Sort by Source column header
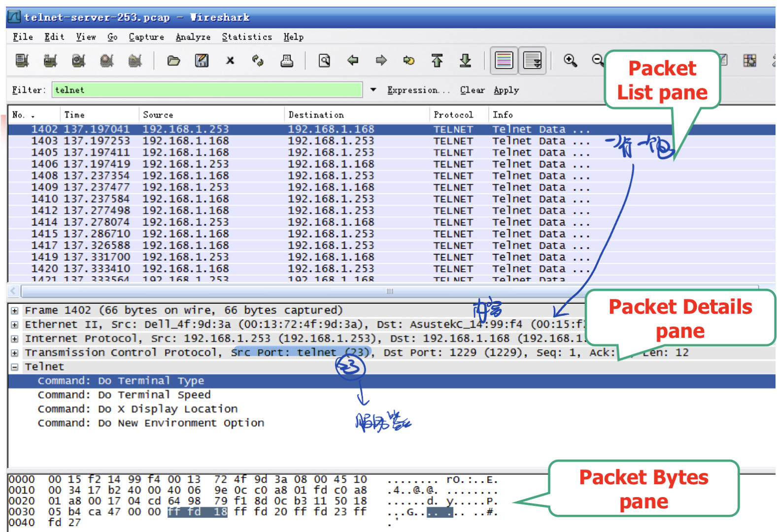The width and height of the screenshot is (777, 532). [211, 115]
